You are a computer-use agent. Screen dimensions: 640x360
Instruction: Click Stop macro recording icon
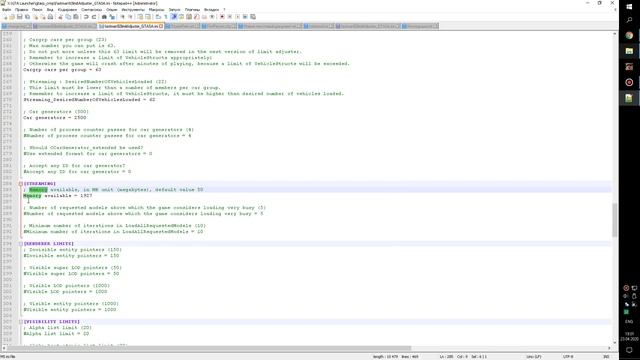(230, 17)
